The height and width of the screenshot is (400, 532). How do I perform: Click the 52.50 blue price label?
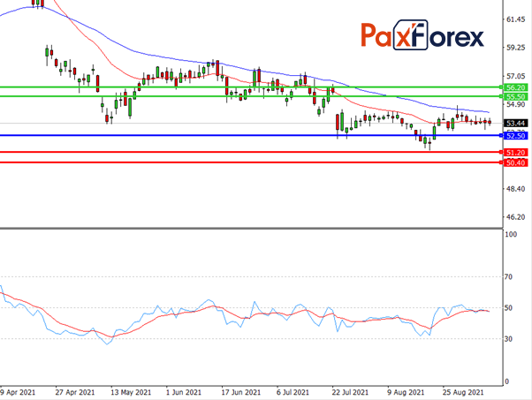tap(515, 136)
